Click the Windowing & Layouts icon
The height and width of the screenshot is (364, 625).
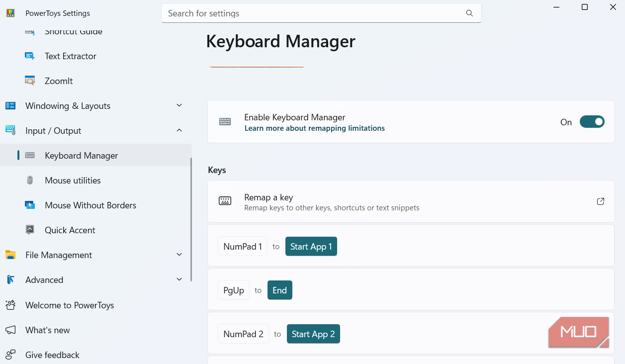pos(10,106)
